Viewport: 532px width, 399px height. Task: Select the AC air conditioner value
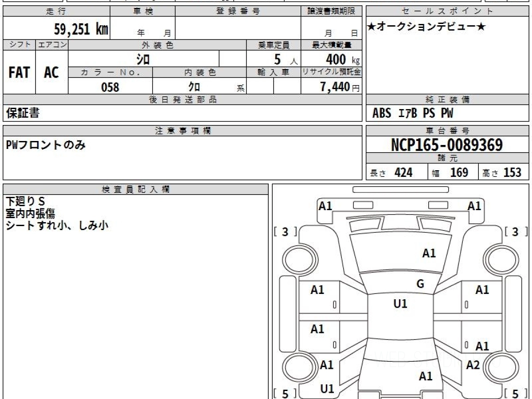[x=51, y=73]
